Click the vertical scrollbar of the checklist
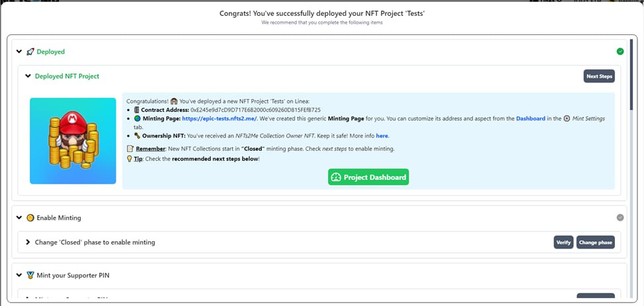Screen dimensions: 644x306 pyautogui.click(x=631, y=74)
